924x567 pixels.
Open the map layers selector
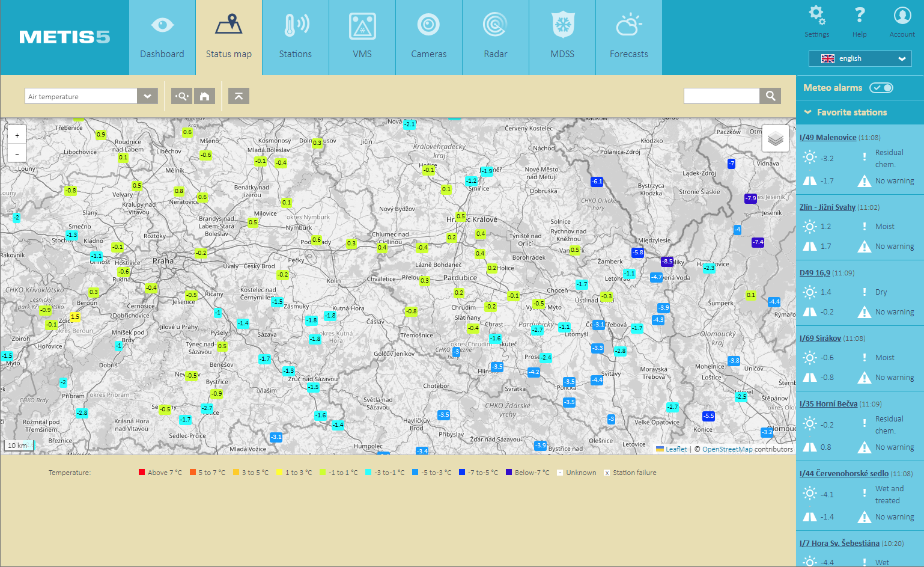click(x=775, y=139)
